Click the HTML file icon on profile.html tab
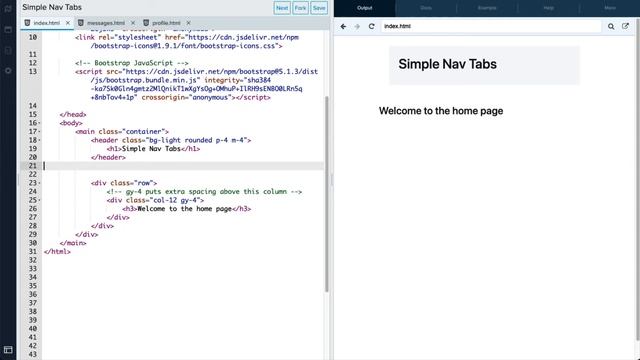640x360 pixels. 146,23
